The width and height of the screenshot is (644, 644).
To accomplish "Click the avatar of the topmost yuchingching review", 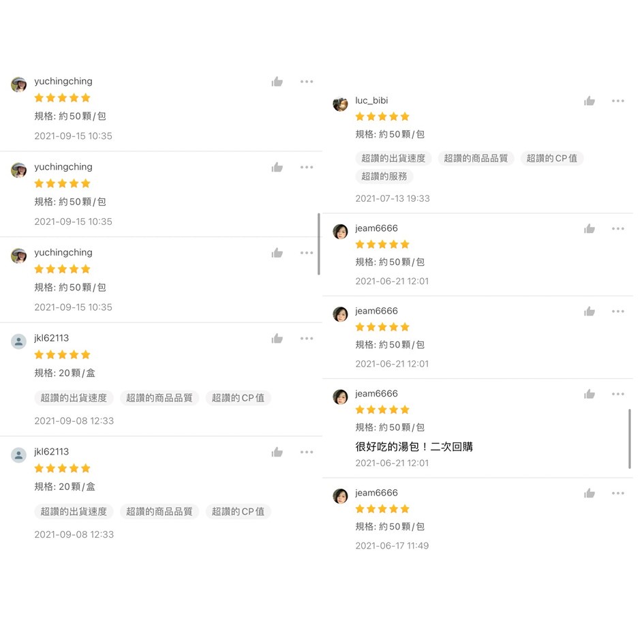I will click(19, 85).
